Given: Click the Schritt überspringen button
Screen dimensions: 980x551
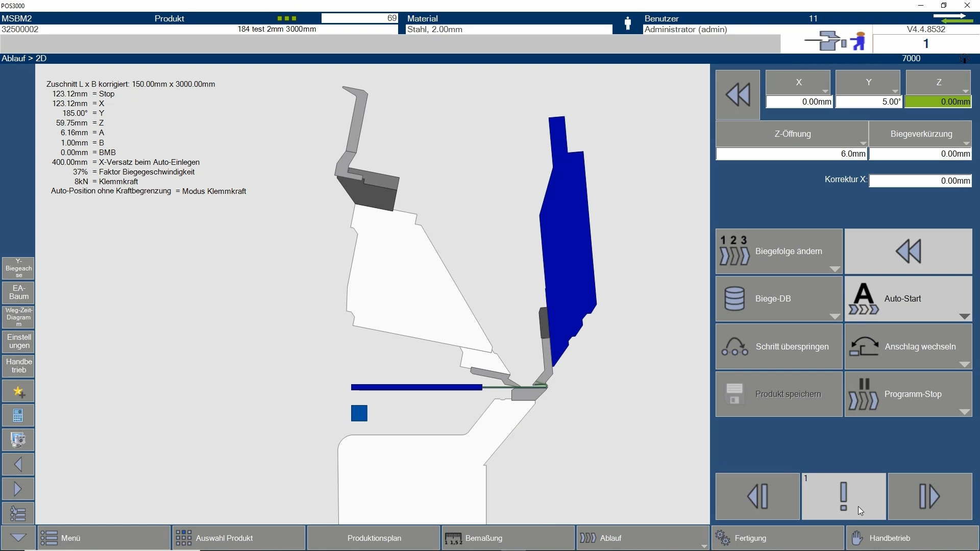Looking at the screenshot, I should (778, 347).
